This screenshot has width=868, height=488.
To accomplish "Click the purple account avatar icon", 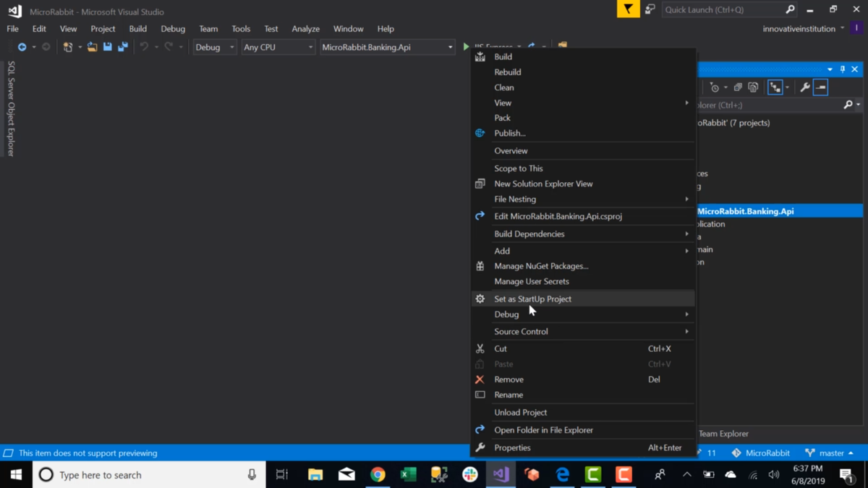I will click(856, 28).
